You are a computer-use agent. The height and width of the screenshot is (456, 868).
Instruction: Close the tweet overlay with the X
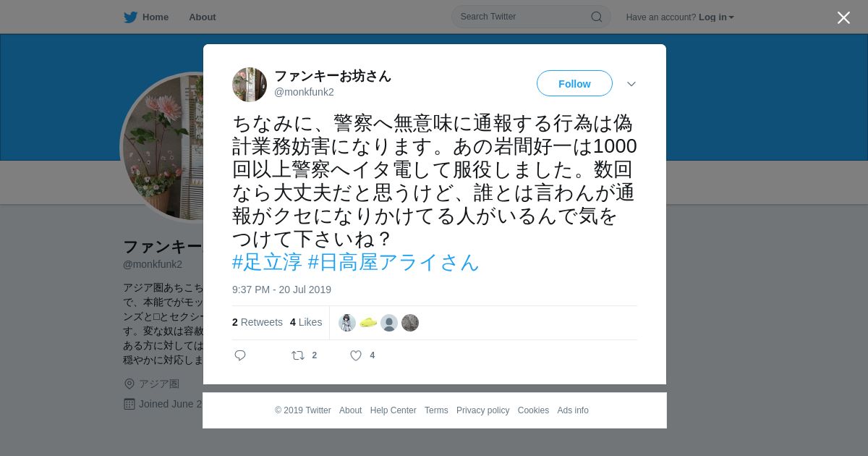(x=843, y=17)
